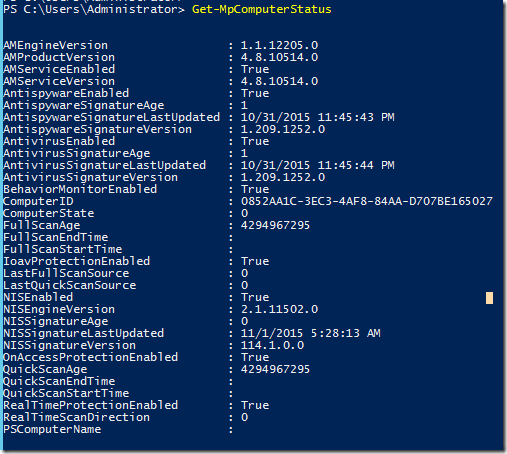
Task: Click the BehaviorMonitorEnabled property label
Action: [80, 189]
